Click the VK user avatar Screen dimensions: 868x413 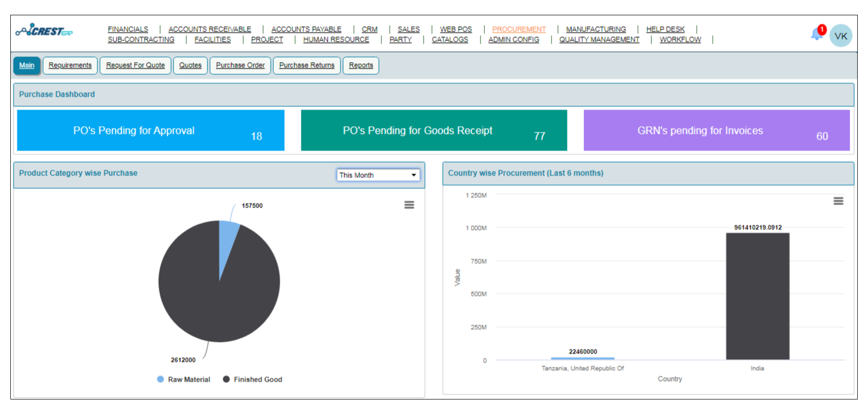point(841,35)
